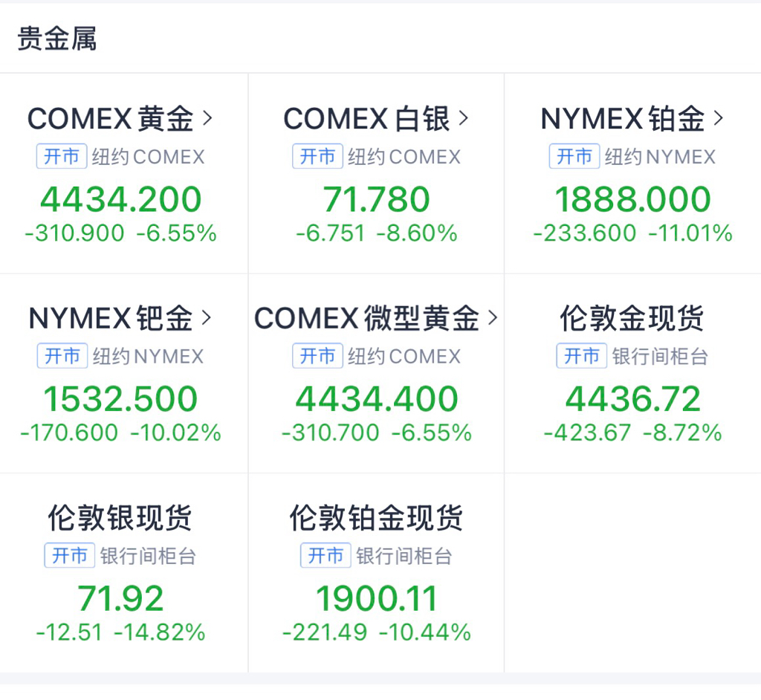Expand the arrow beside COMEX白银
This screenshot has height=700, width=761.
[464, 118]
